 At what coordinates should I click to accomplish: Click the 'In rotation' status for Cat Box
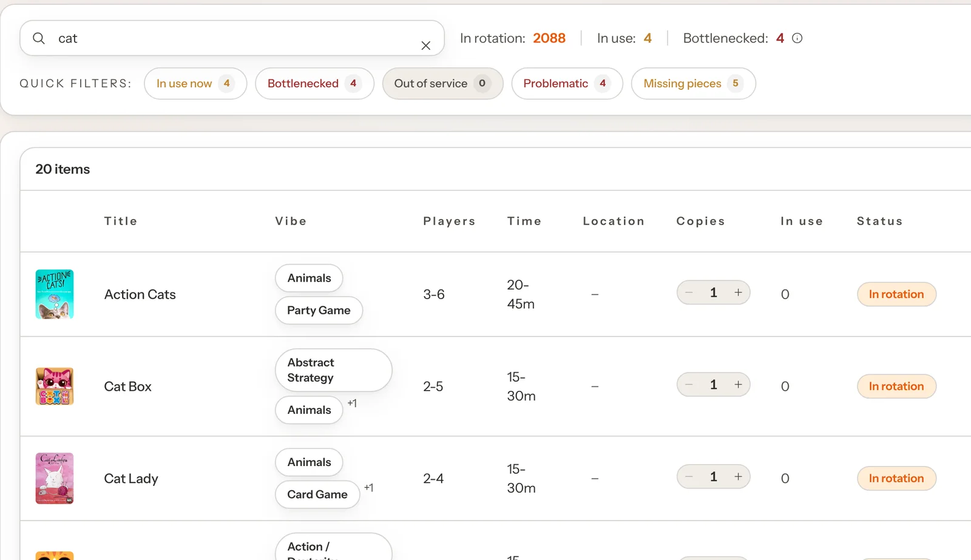click(896, 386)
